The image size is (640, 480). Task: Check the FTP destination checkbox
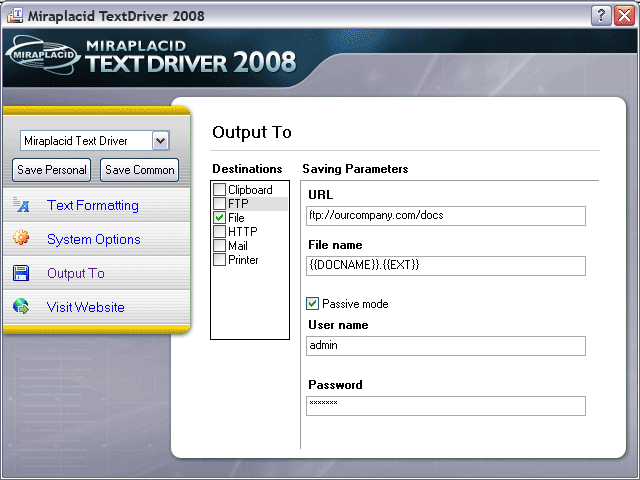pyautogui.click(x=220, y=203)
